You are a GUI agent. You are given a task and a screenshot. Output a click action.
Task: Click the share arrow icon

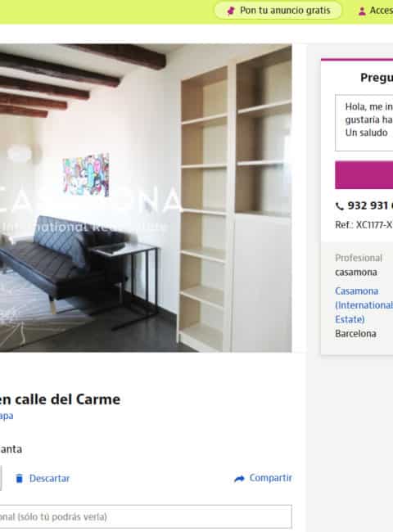239,479
